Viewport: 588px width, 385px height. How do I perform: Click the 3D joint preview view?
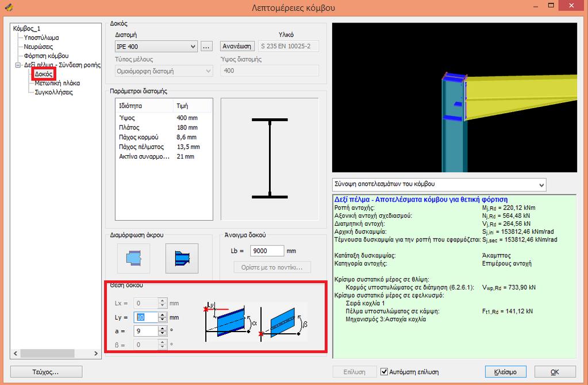coord(455,98)
